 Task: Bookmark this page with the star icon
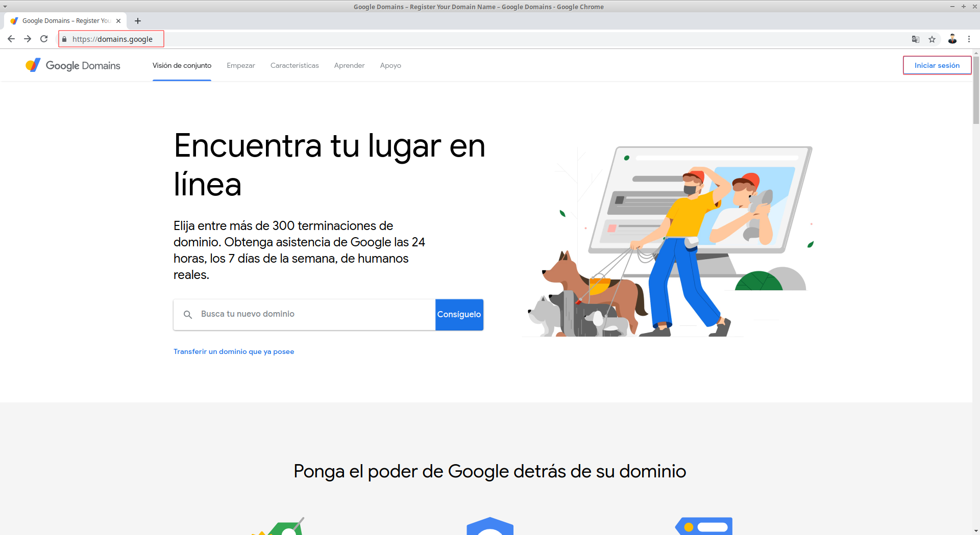point(932,39)
